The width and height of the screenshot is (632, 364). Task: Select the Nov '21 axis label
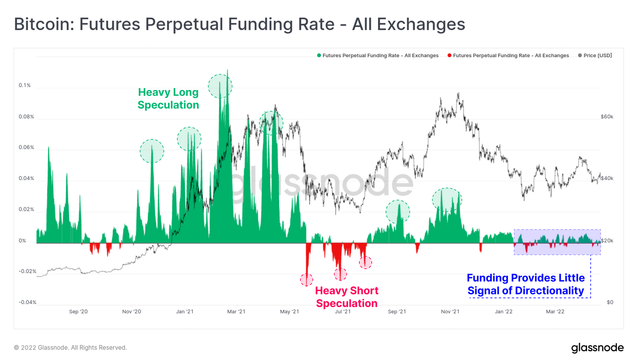(x=450, y=312)
